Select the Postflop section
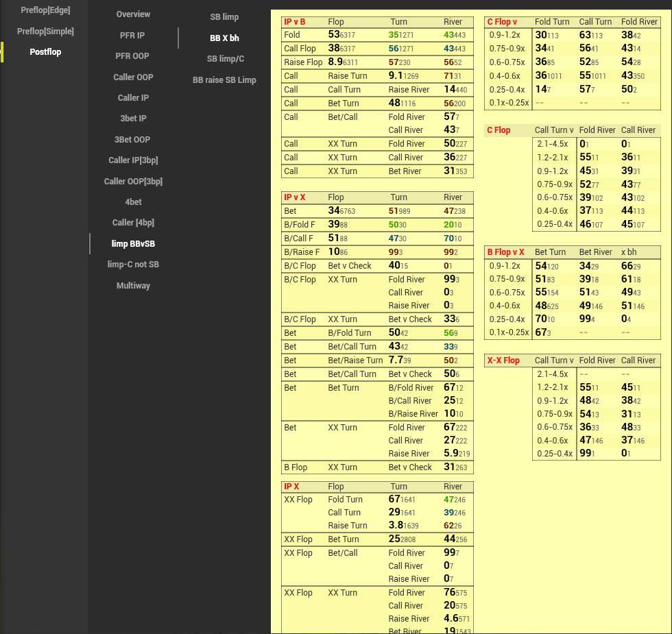The height and width of the screenshot is (634, 672). point(45,52)
